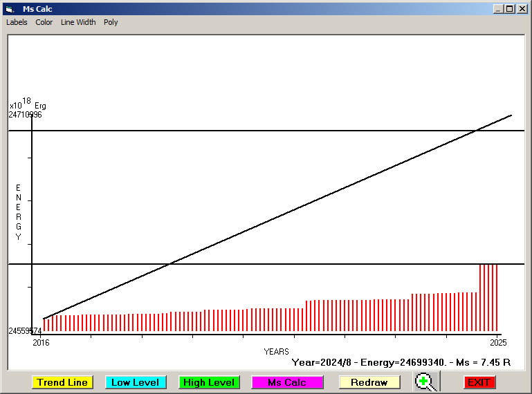
Task: Click the magnifier zoom-in icon
Action: (427, 382)
